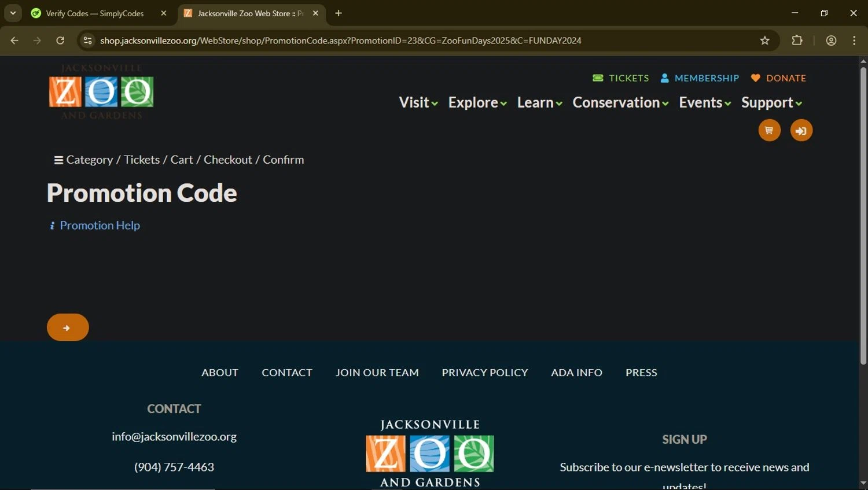Screen dimensions: 868x490
Task: Go forward in browser history
Action: pyautogui.click(x=37, y=40)
